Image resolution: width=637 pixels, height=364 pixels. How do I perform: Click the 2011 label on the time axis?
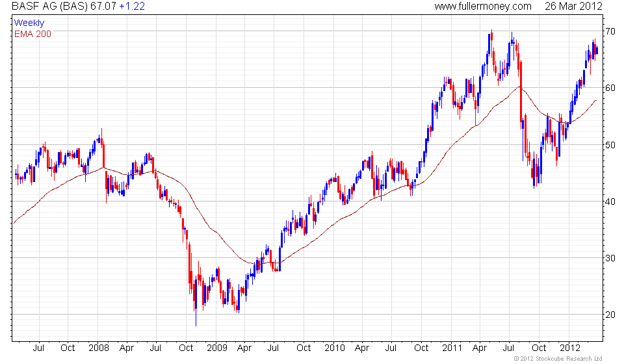point(452,348)
